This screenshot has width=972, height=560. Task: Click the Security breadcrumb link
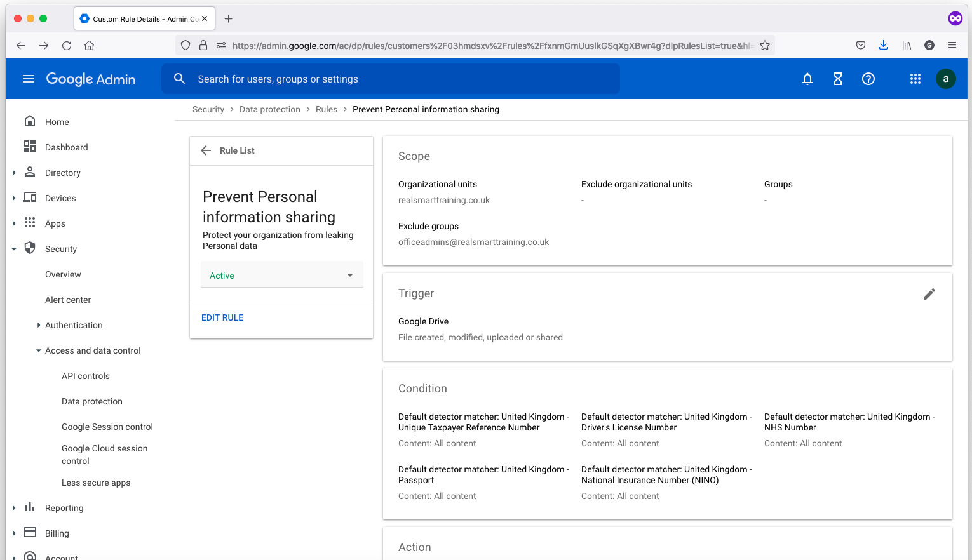point(208,109)
